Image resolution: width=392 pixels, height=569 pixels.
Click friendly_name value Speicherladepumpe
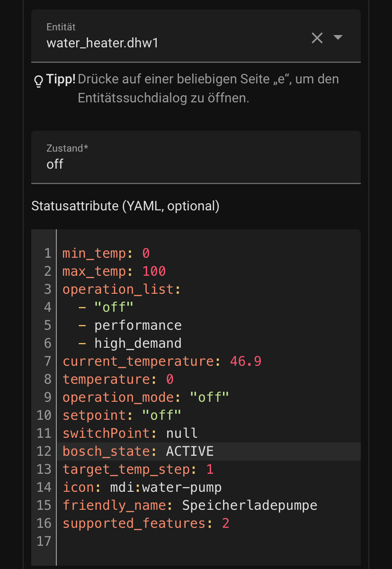(x=249, y=506)
